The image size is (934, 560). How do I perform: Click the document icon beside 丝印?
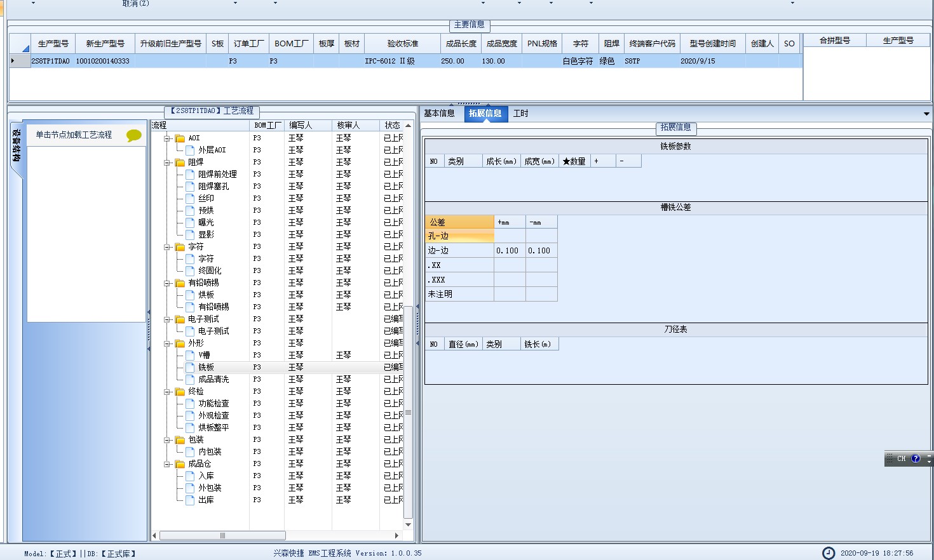[x=190, y=198]
